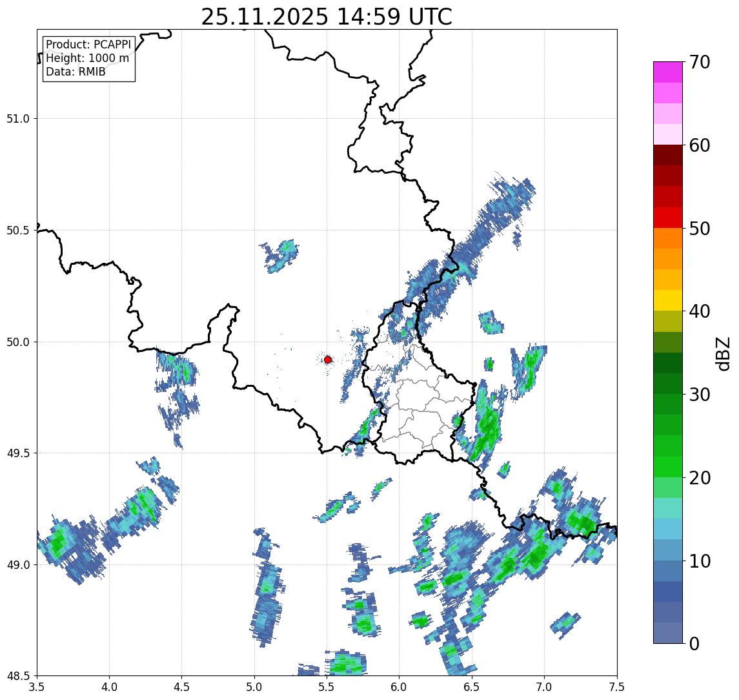The image size is (739, 700).
Task: Click the longitude axis label 7.5
Action: click(617, 686)
